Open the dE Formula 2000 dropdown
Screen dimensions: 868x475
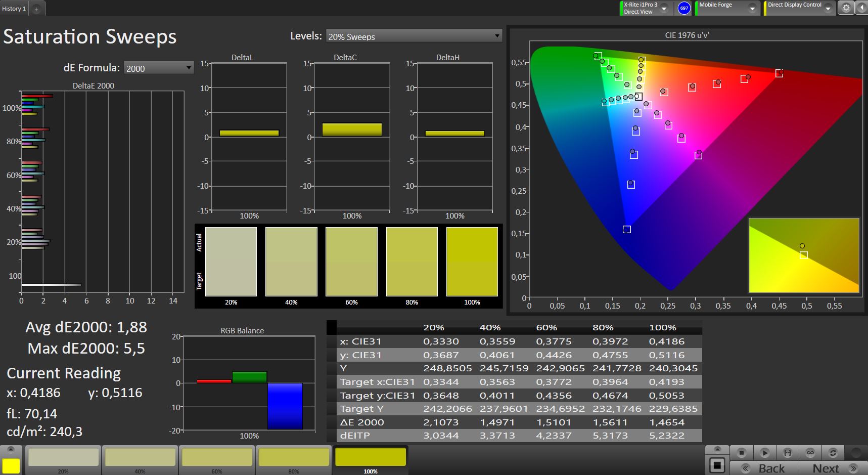tap(158, 68)
